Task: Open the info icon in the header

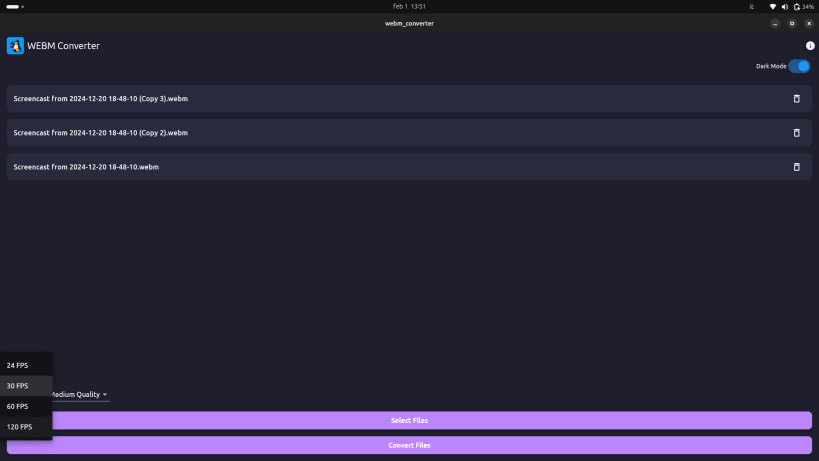Action: pyautogui.click(x=810, y=46)
